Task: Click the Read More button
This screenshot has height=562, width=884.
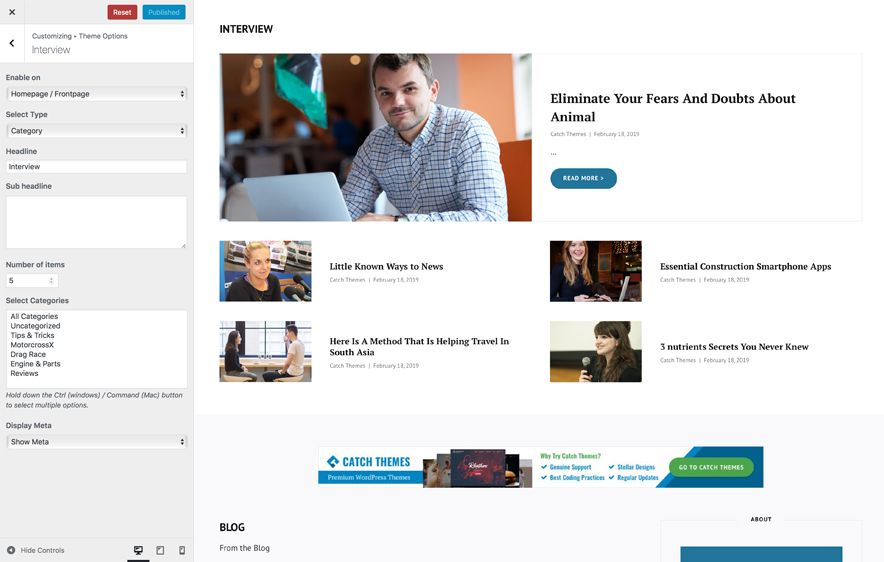Action: (x=583, y=178)
